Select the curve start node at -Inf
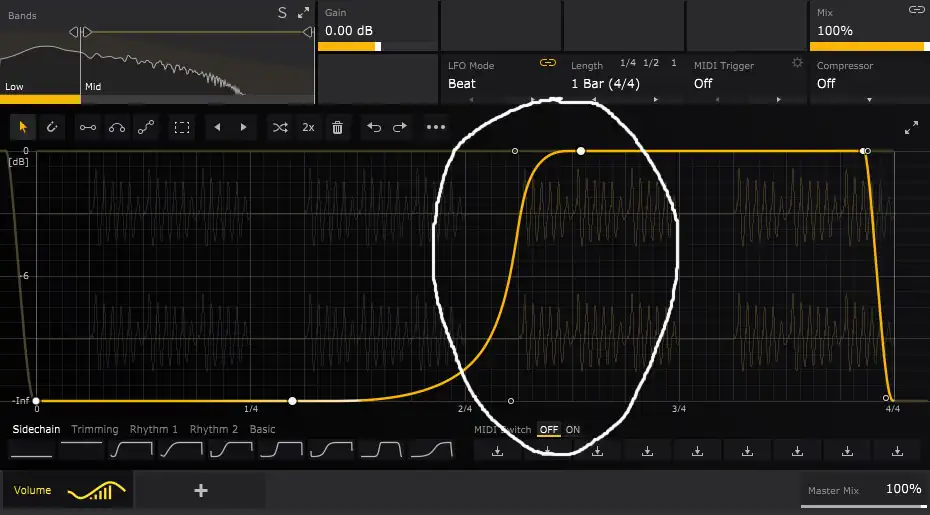Screen dimensions: 930x515 click(36, 401)
